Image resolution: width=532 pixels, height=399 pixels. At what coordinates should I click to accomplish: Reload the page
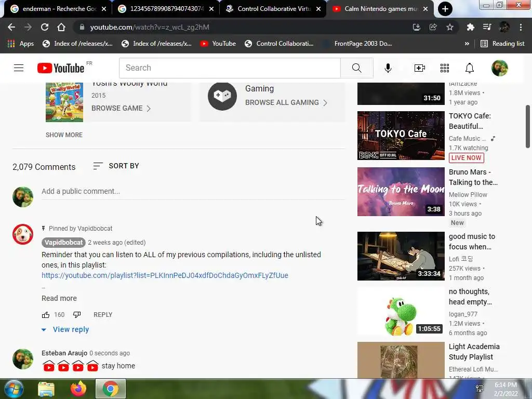(45, 27)
